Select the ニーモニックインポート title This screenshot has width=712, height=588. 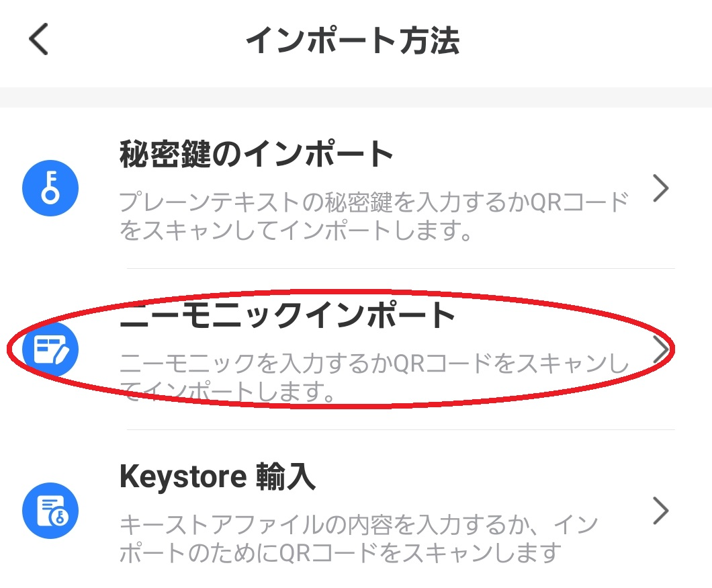point(287,315)
